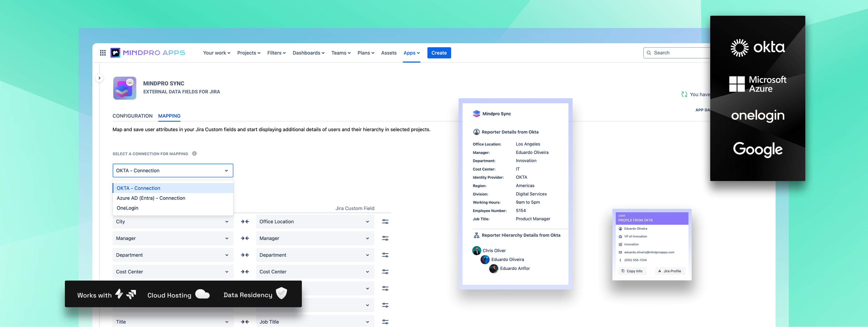Click Chris Oliver's avatar
This screenshot has width=868, height=327.
pos(477,251)
